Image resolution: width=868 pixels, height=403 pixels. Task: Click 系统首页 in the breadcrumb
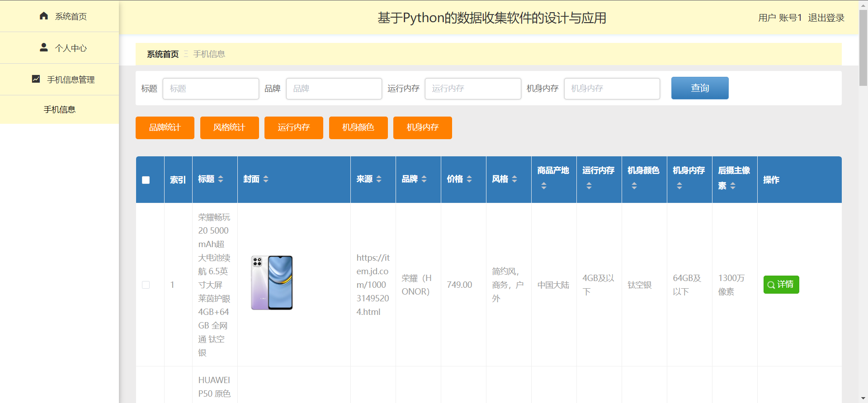[x=163, y=54]
